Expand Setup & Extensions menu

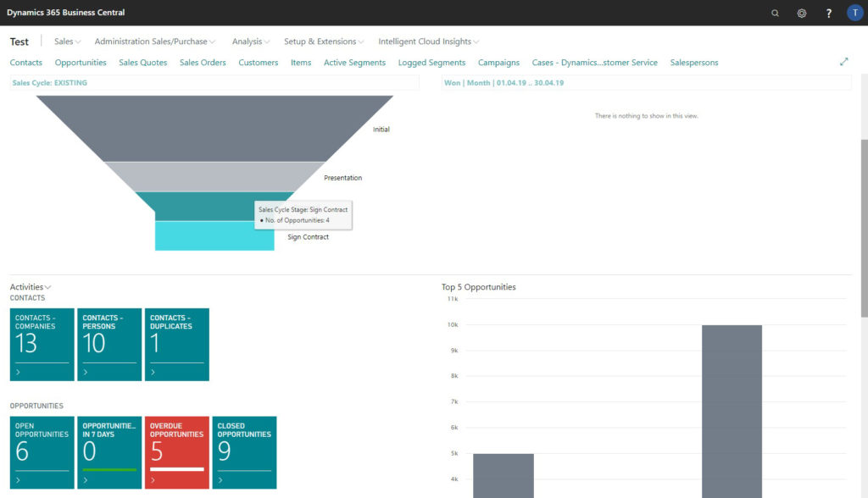[x=324, y=41]
